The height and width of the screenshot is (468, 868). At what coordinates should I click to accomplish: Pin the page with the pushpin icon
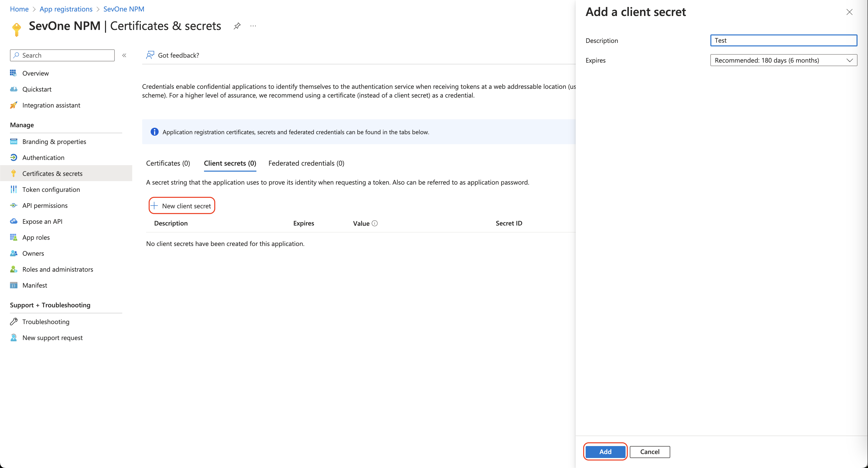coord(237,26)
